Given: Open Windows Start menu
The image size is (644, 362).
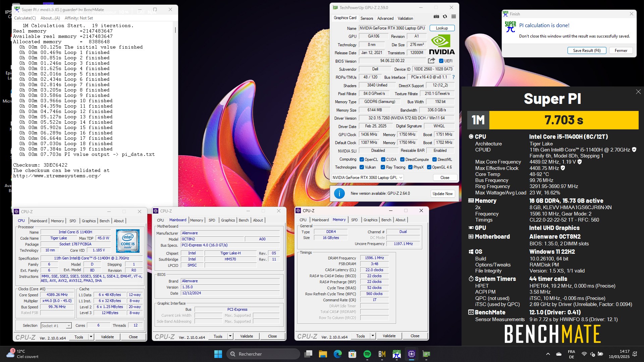Looking at the screenshot, I should pyautogui.click(x=218, y=354).
